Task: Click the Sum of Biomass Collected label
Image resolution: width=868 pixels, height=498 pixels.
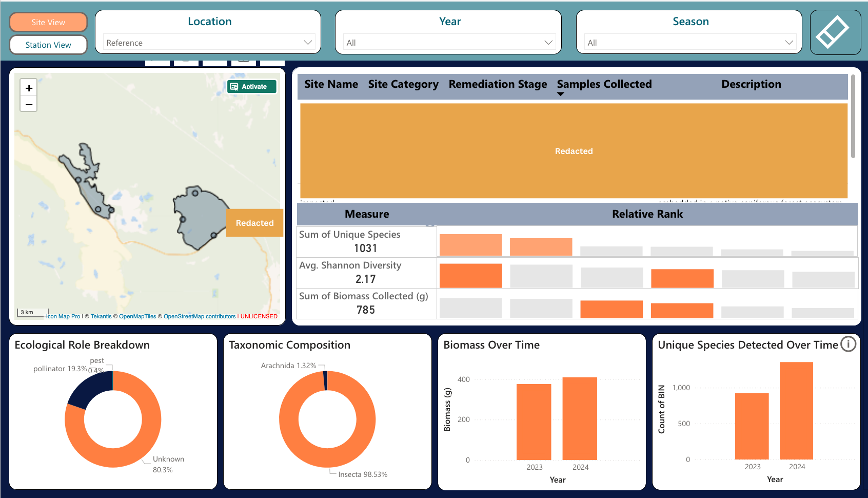Action: pos(364,296)
